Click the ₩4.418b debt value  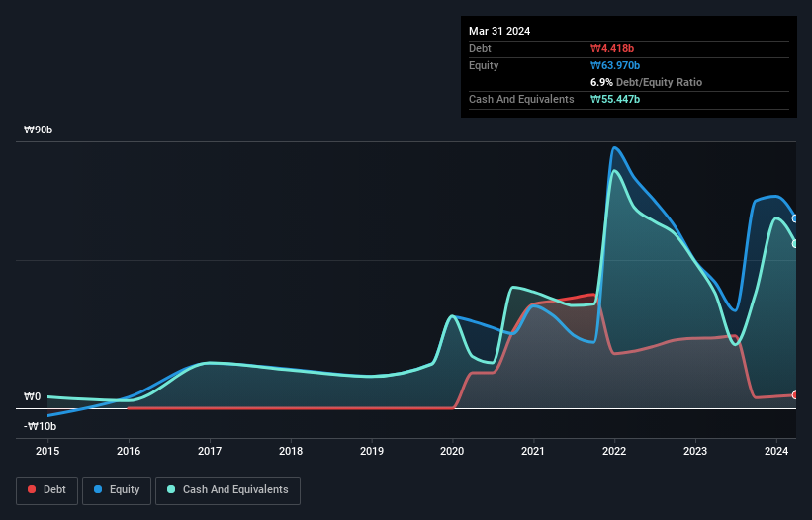coord(612,48)
